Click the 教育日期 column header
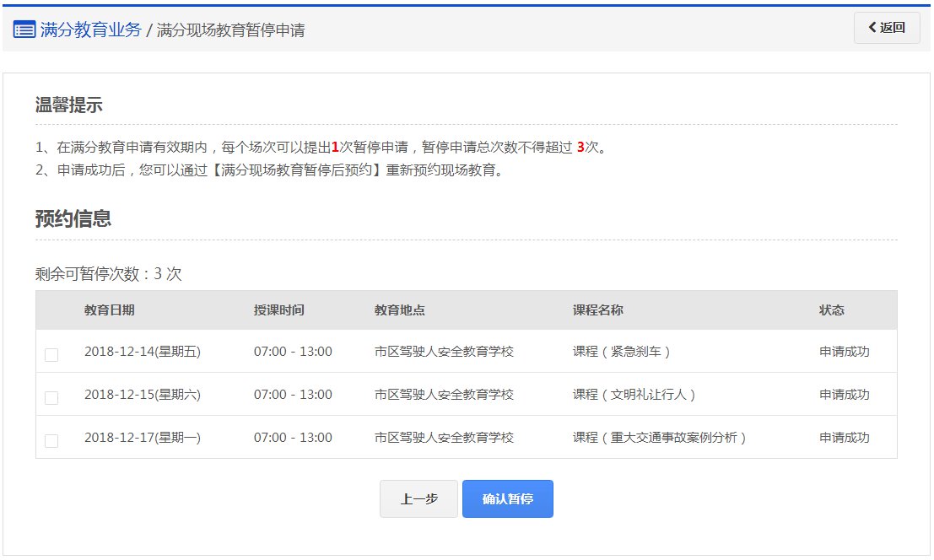Screen dimensions: 934x560 point(109,310)
